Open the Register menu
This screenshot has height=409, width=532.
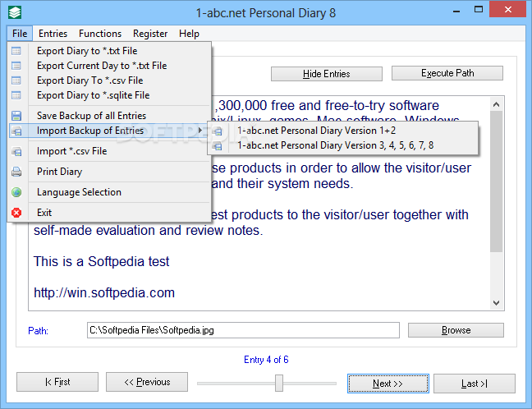pyautogui.click(x=150, y=34)
